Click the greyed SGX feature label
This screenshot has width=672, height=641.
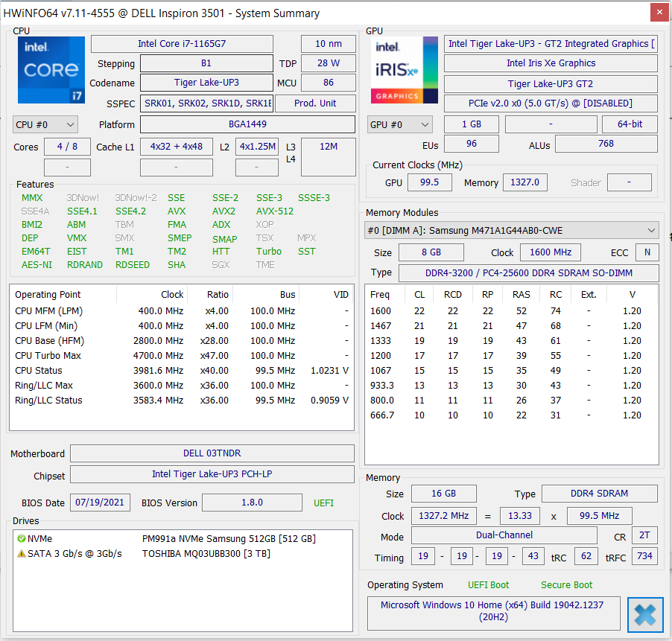pos(221,264)
